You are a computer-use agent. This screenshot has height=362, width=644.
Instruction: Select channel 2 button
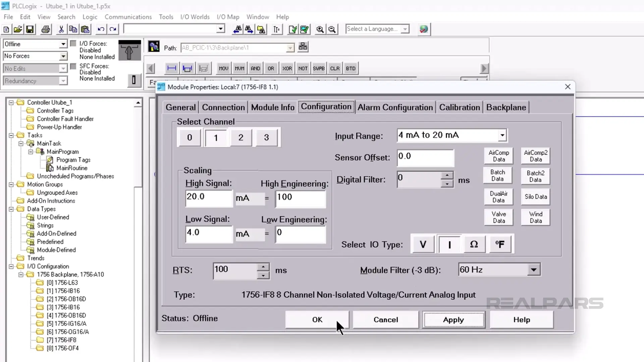pyautogui.click(x=241, y=137)
